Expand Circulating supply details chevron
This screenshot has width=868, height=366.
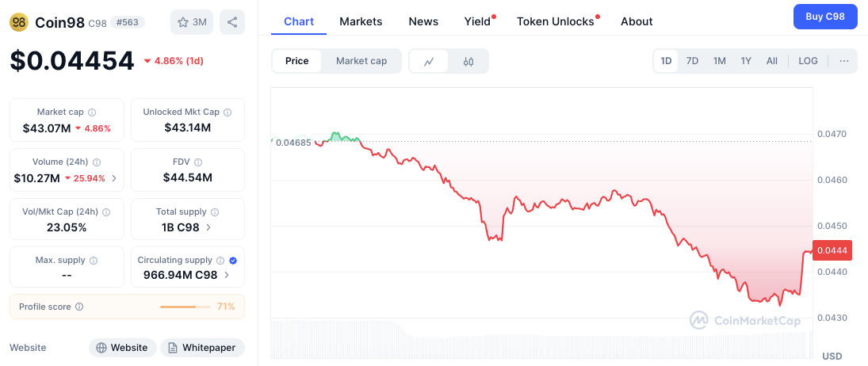227,275
